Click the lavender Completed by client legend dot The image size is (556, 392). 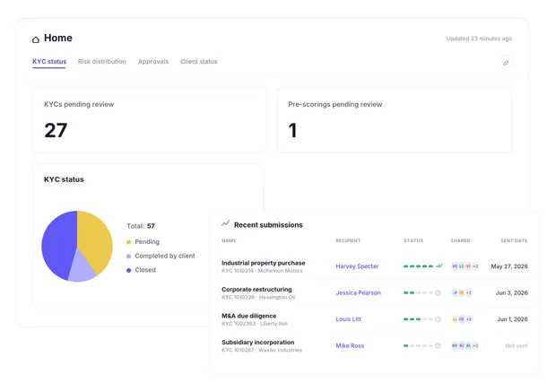(129, 257)
